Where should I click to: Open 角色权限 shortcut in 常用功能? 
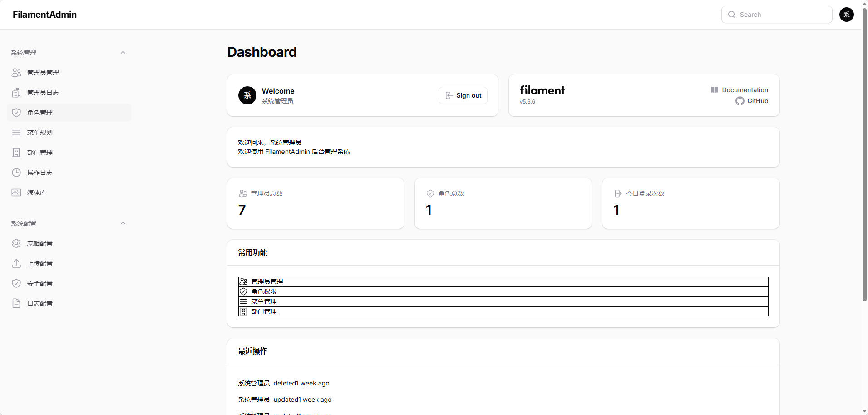point(503,291)
